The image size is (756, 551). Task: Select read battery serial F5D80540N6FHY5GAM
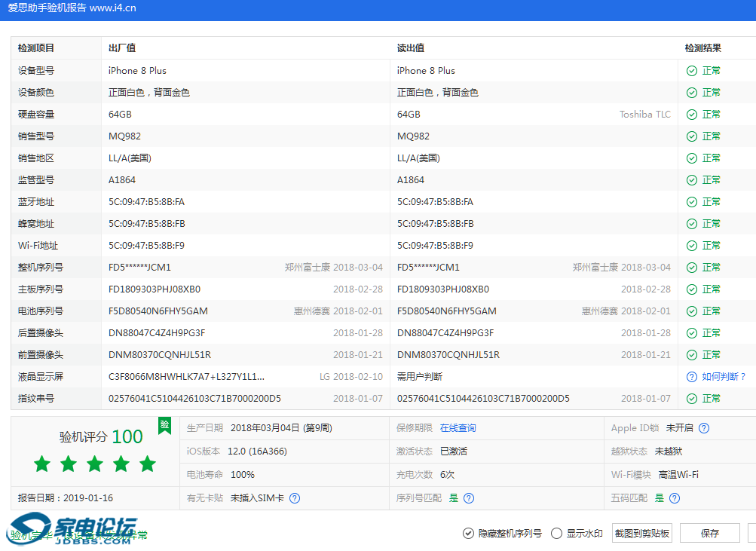click(x=446, y=311)
